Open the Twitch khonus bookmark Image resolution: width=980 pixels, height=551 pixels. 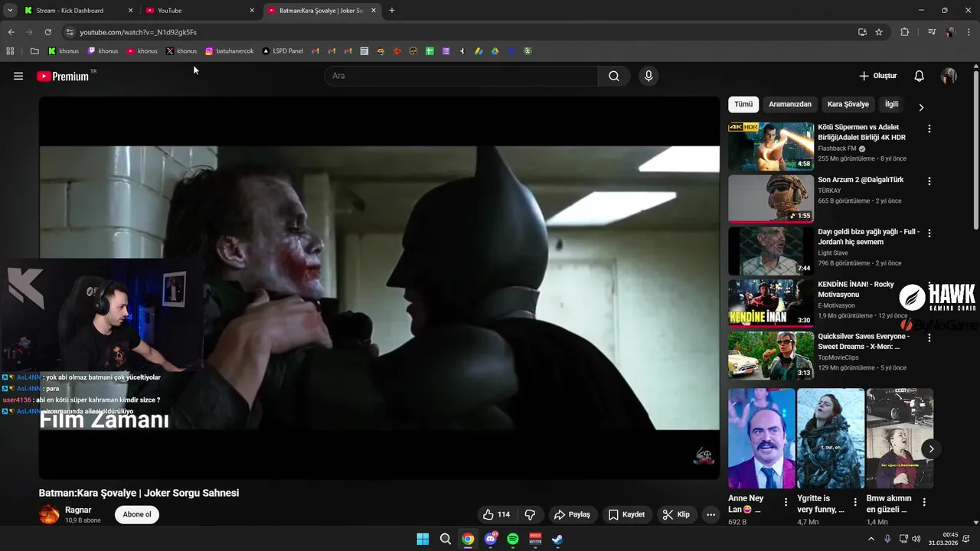click(103, 51)
